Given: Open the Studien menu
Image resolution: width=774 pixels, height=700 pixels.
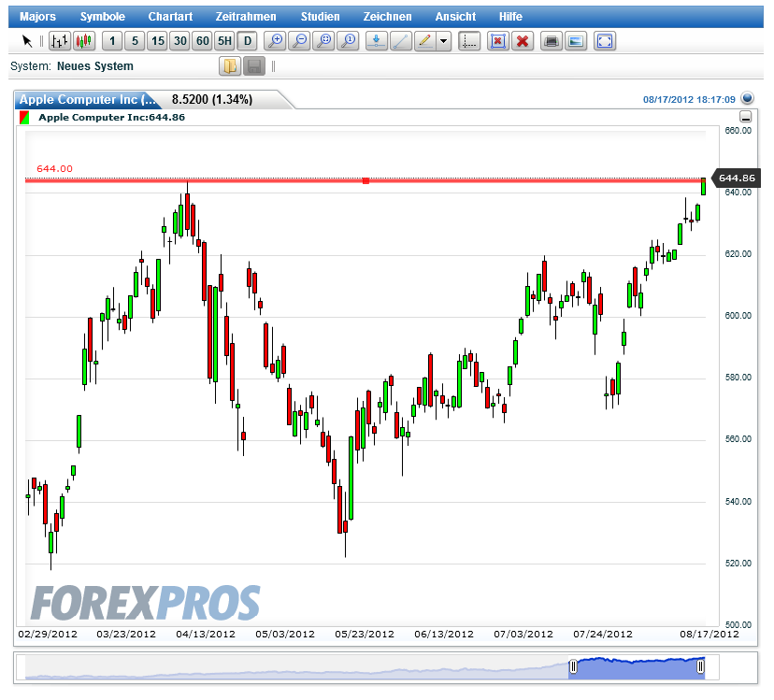Looking at the screenshot, I should 321,17.
